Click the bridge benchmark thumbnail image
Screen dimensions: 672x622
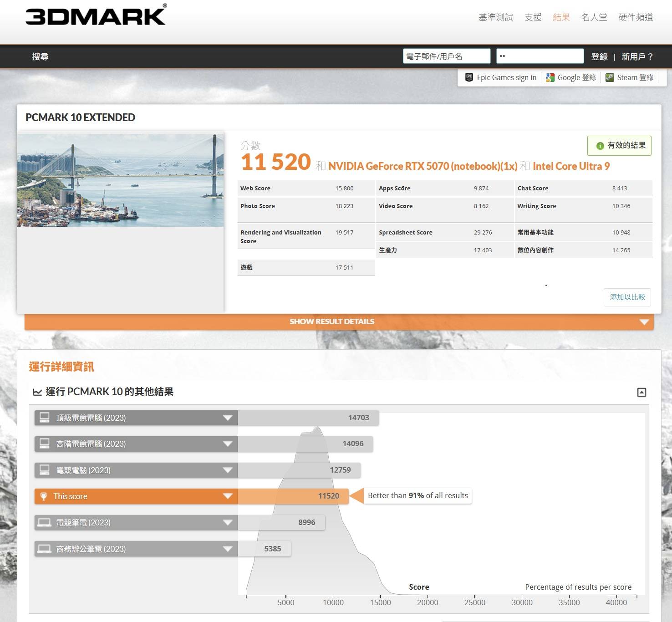click(120, 180)
